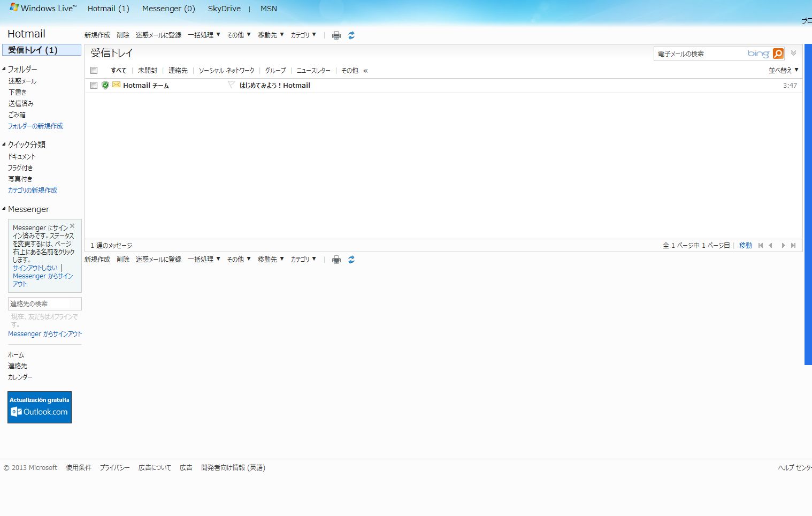
Task: Go to previous page arrow
Action: coord(770,245)
